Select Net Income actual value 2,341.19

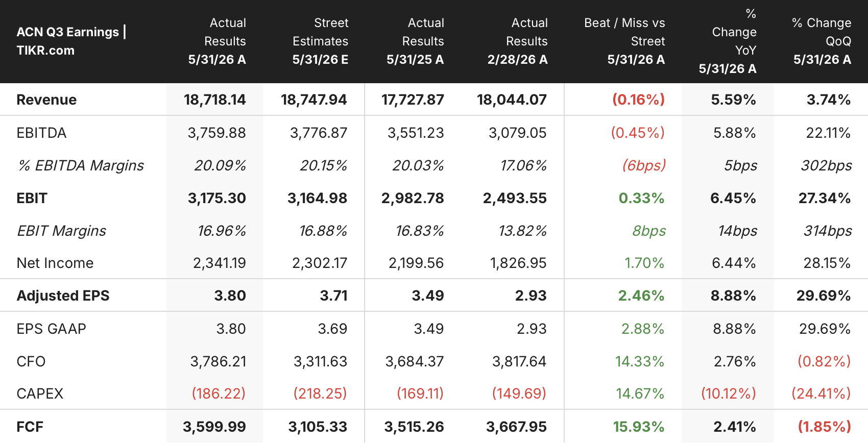point(219,263)
